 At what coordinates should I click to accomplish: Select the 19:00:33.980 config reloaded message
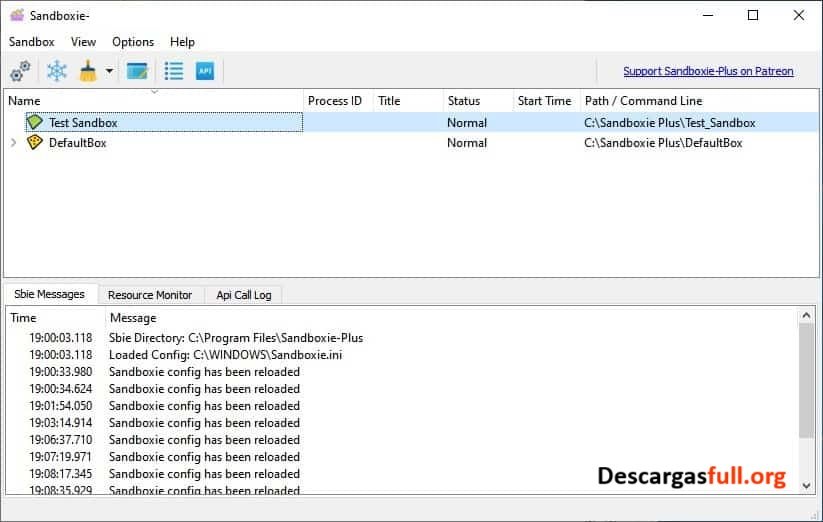(402, 371)
